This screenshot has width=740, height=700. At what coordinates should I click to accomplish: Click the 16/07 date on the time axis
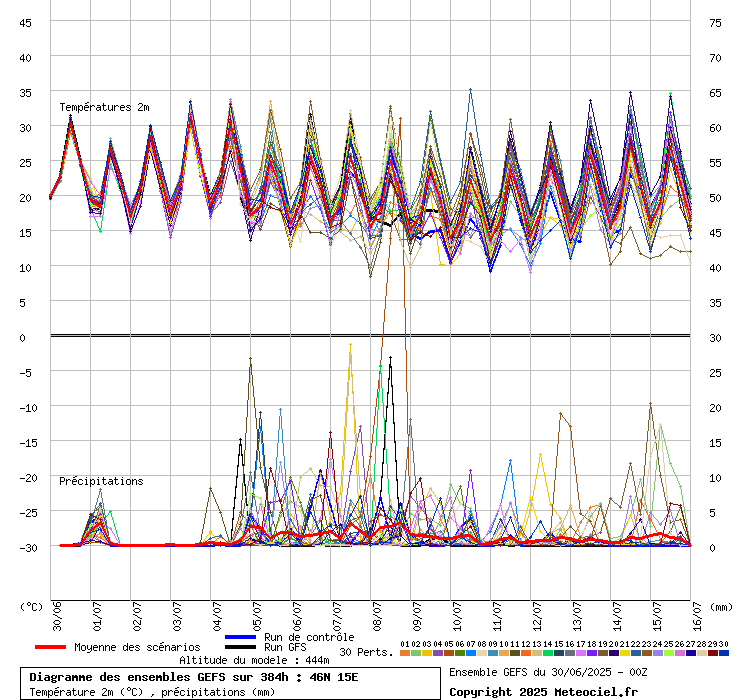pyautogui.click(x=697, y=613)
